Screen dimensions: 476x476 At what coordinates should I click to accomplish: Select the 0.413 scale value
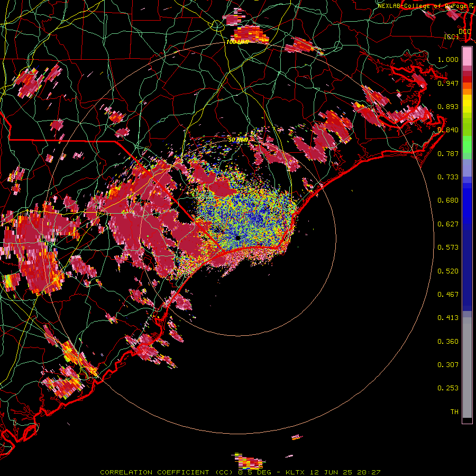(x=448, y=318)
